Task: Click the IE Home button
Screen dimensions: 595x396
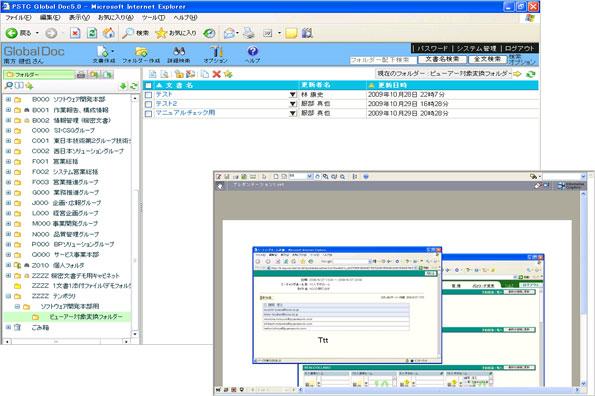Action: (x=109, y=33)
